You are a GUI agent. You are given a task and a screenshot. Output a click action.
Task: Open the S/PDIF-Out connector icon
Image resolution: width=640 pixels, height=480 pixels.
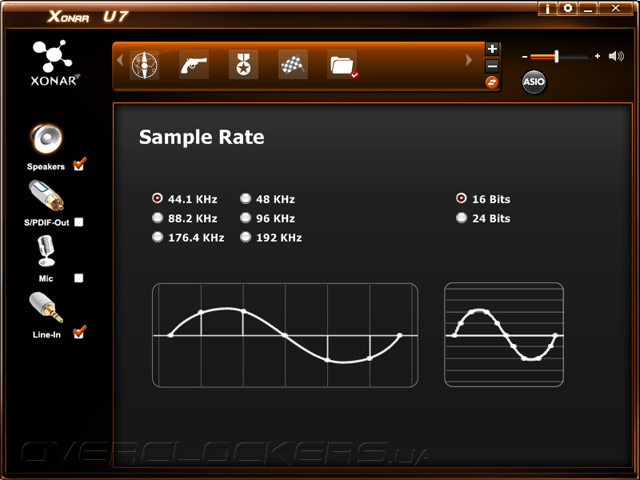point(46,196)
